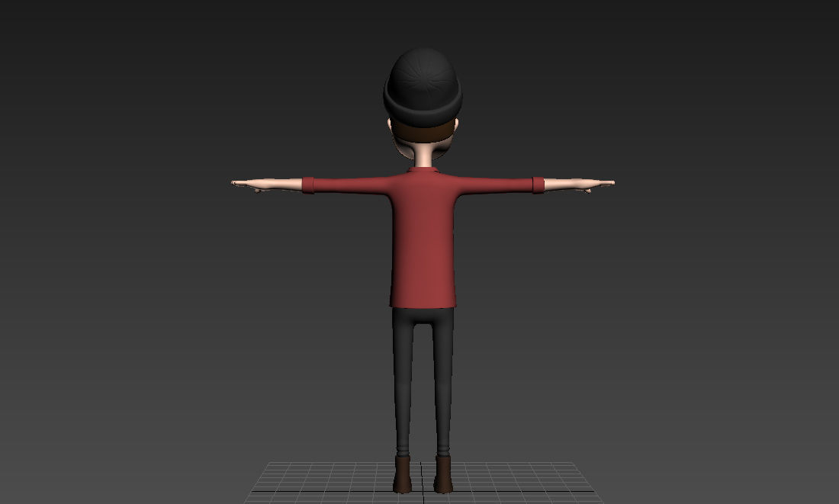
Task: Click the hand on the screen's right side
Action: [x=594, y=185]
